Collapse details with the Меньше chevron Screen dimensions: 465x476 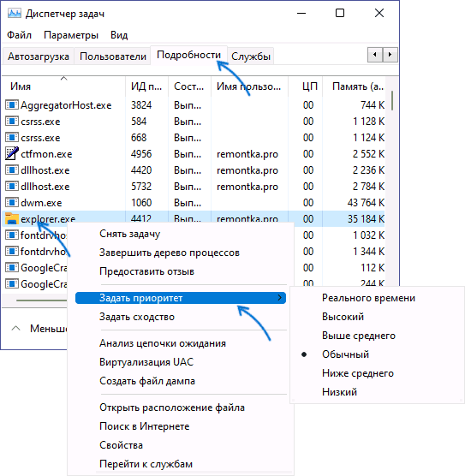click(15, 328)
